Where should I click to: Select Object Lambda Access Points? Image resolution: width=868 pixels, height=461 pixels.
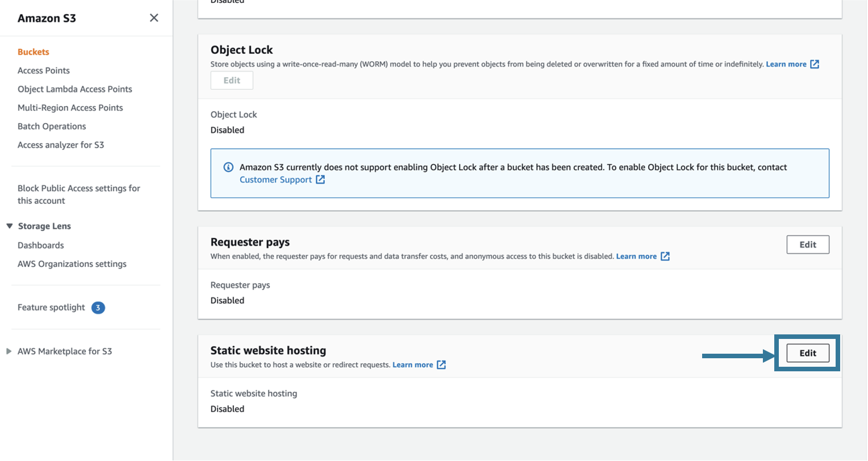click(x=75, y=89)
